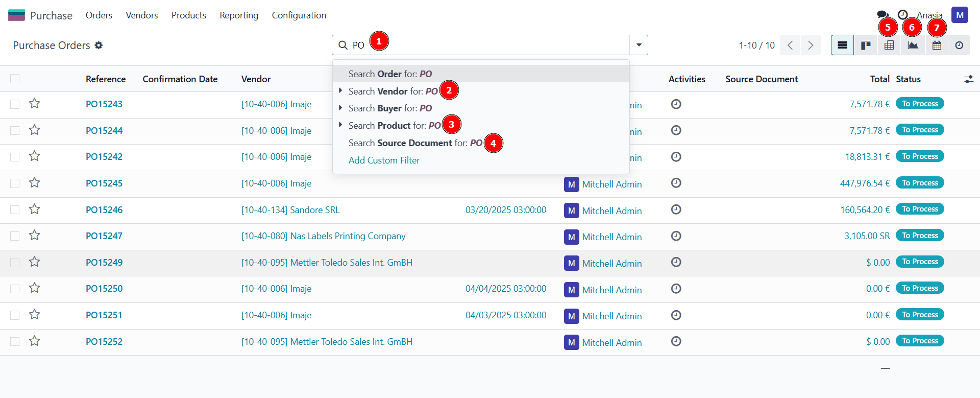This screenshot has width=980, height=398.
Task: Select all rows with header checkbox
Action: (15, 79)
